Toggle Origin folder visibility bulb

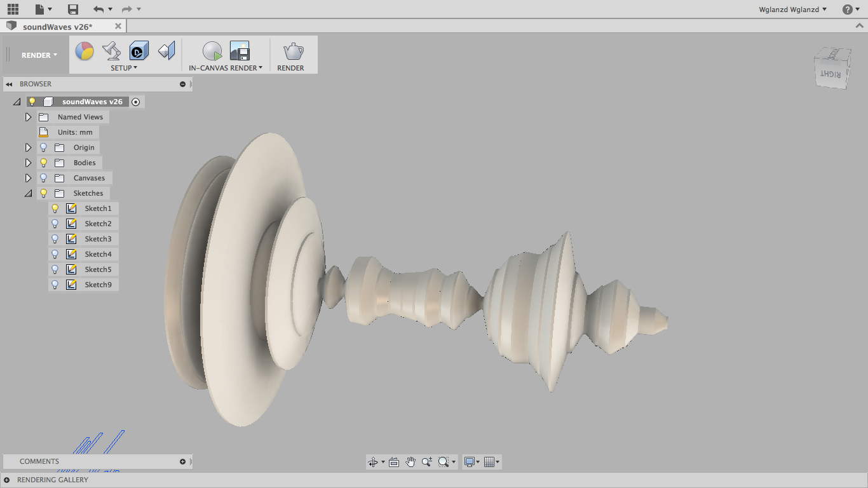coord(43,147)
